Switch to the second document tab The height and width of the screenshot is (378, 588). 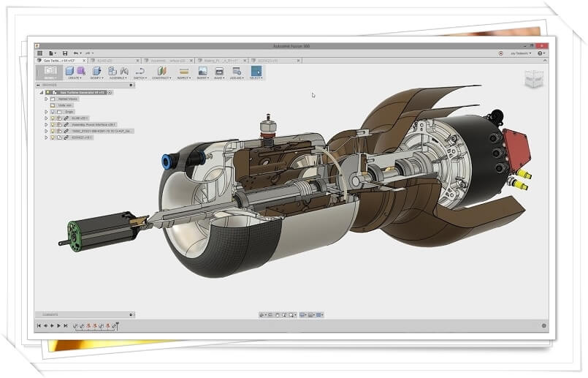coord(108,61)
